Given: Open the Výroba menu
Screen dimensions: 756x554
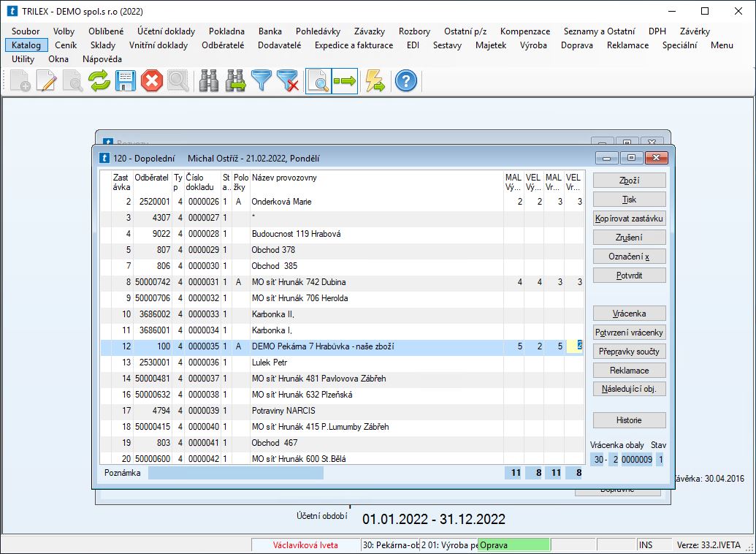Looking at the screenshot, I should click(x=533, y=45).
